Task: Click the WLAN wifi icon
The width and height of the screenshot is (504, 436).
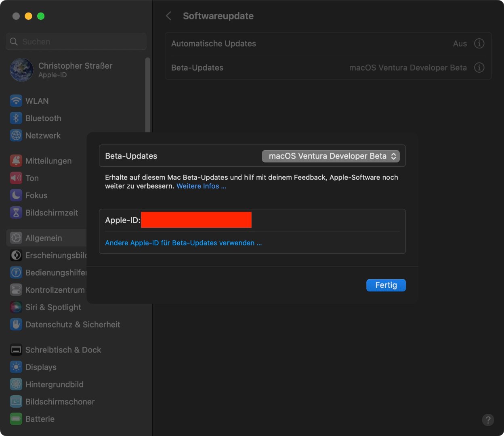Action: [16, 101]
